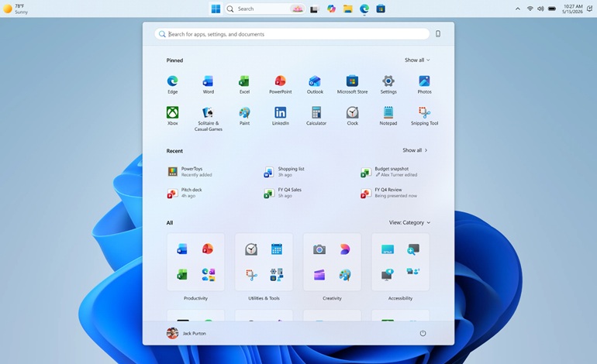Screen dimensions: 597x364
Task: Open the FY Q4 Sales workbook
Action: coord(282,193)
